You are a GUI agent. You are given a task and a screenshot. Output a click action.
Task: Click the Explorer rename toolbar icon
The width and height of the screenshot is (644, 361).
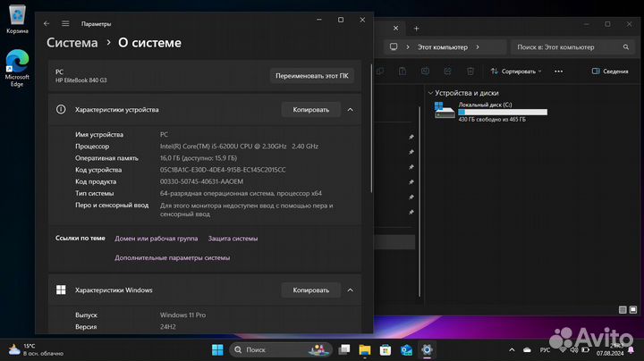click(x=425, y=71)
